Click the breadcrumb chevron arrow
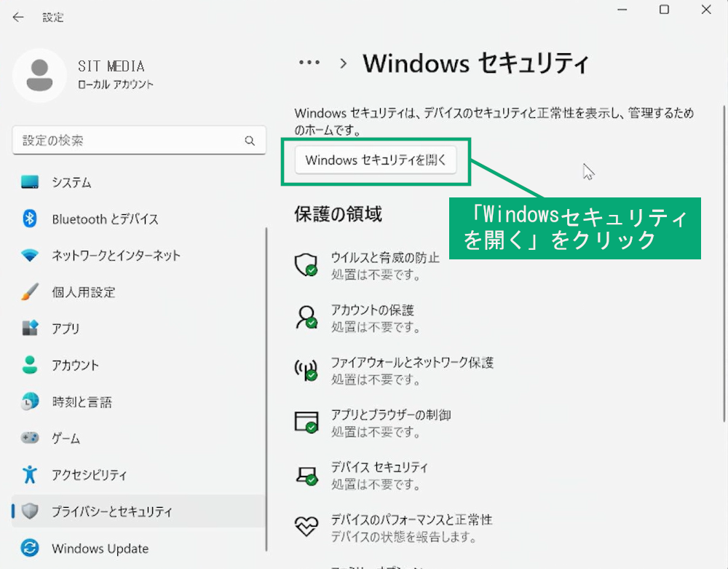 [343, 63]
